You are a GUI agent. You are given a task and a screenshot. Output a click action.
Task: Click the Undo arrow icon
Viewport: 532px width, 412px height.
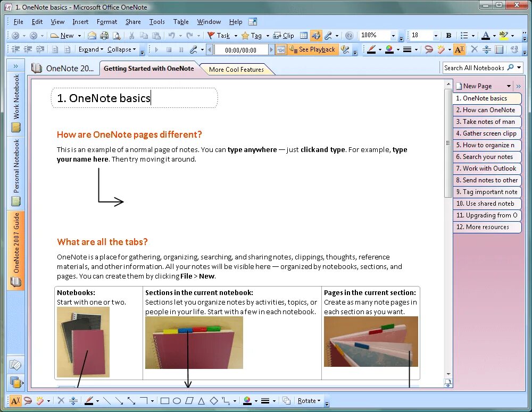click(172, 36)
